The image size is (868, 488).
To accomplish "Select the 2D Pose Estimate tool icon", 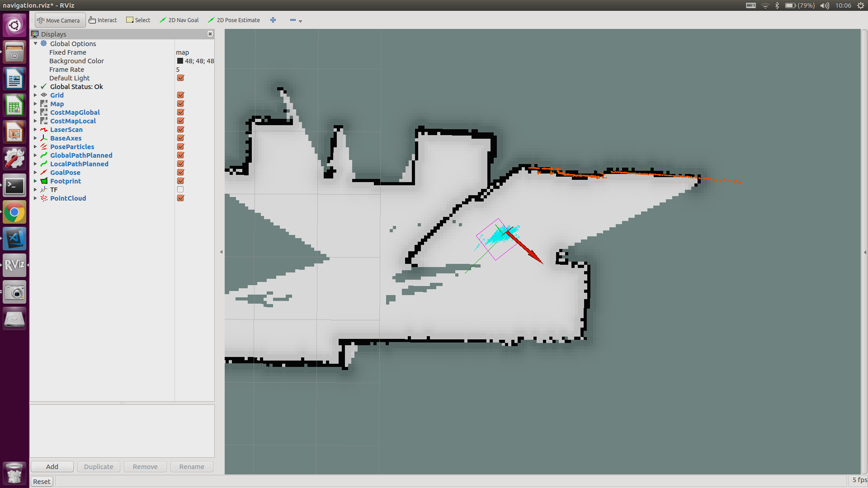I will click(x=212, y=20).
